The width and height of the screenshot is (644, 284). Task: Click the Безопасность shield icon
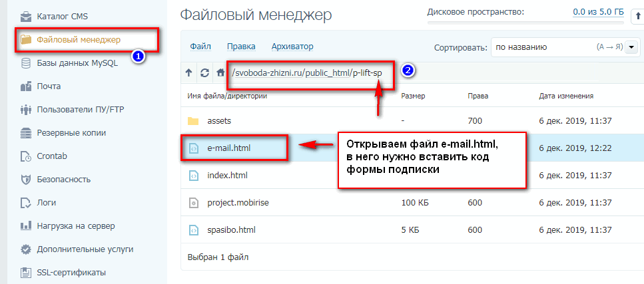[26, 180]
